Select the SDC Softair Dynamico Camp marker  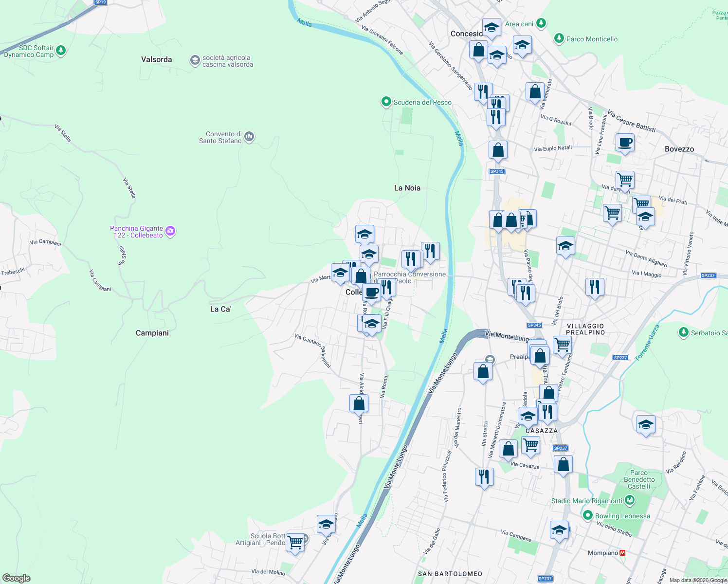point(60,50)
